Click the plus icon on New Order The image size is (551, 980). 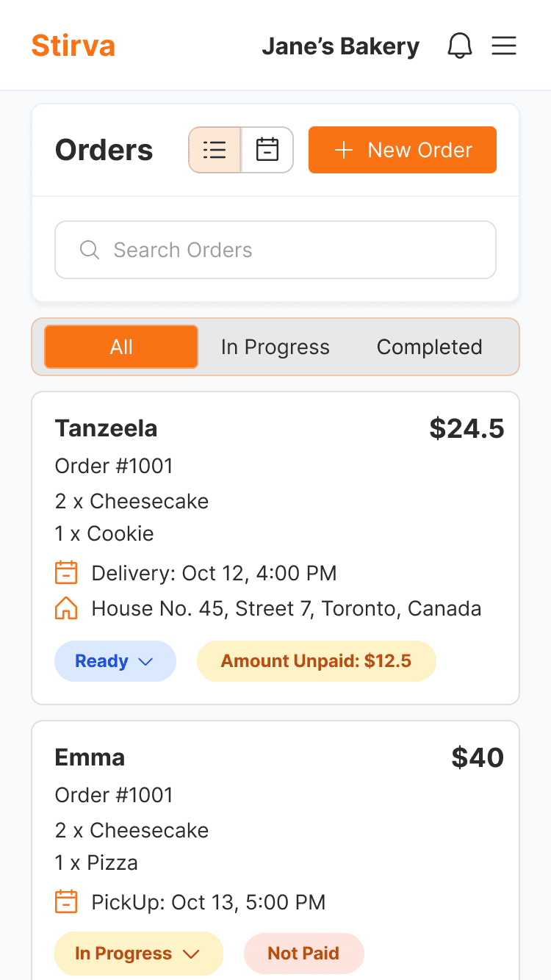coord(343,150)
